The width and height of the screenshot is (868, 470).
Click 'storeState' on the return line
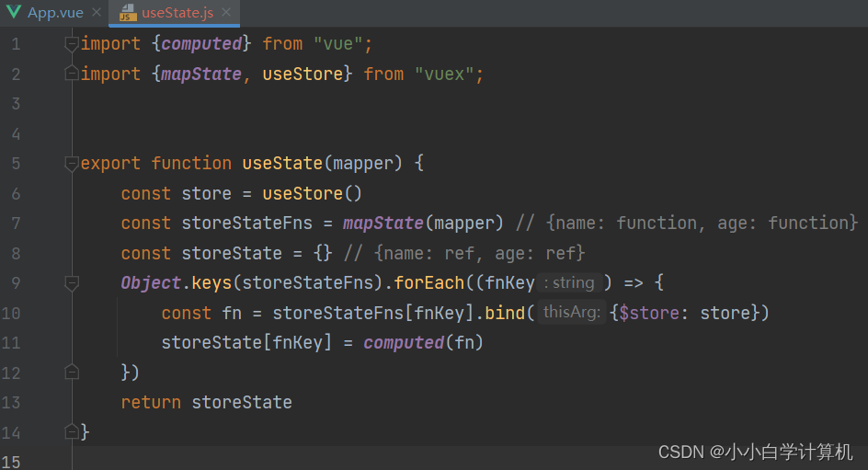pos(242,402)
